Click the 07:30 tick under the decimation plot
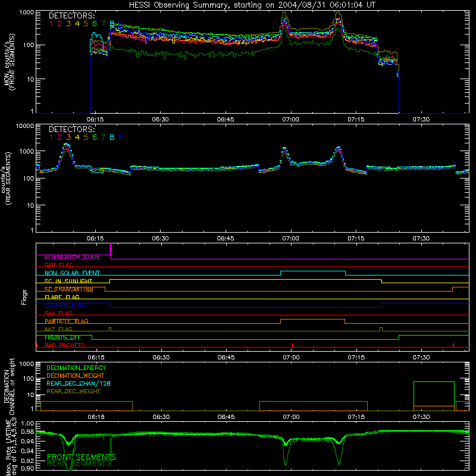 click(421, 417)
